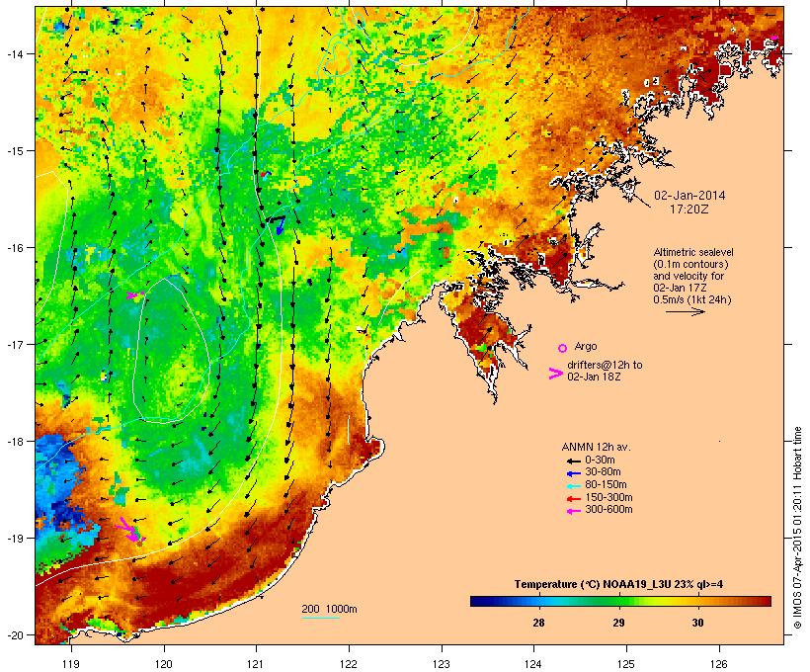Click the latitude axis label -15

pyautogui.click(x=14, y=151)
